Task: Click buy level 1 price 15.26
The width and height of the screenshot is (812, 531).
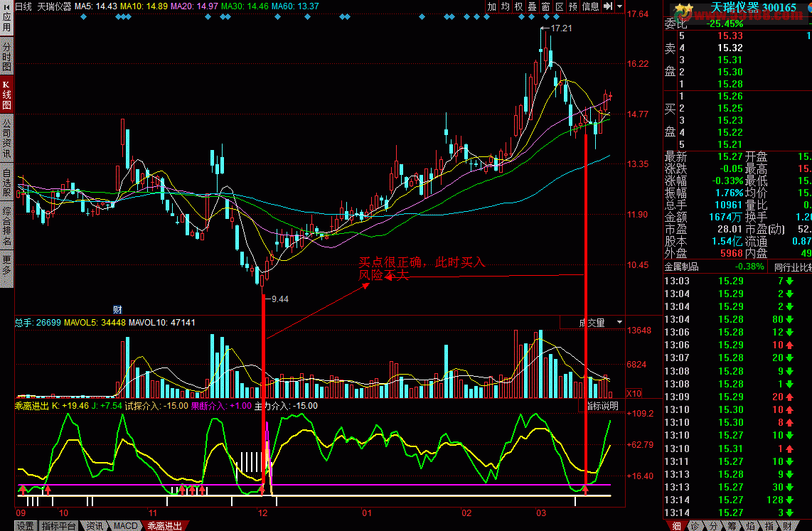Action: click(x=730, y=96)
